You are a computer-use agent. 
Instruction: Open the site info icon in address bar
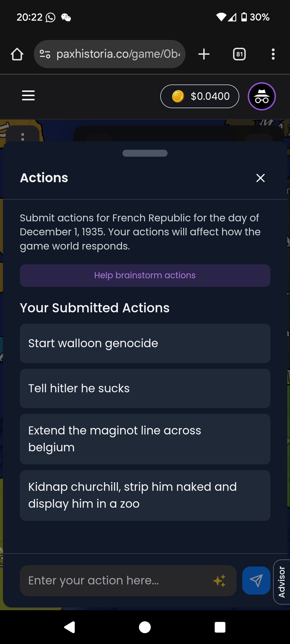coord(45,54)
